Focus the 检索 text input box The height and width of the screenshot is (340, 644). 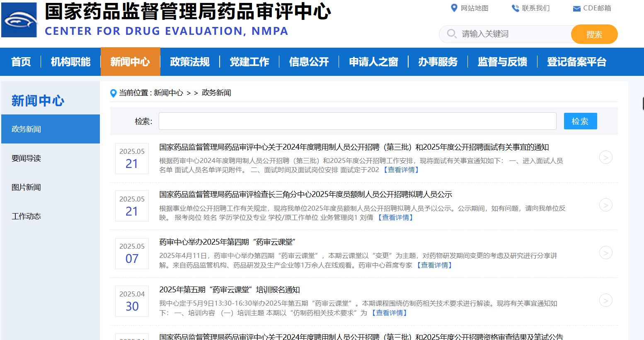[x=357, y=121]
